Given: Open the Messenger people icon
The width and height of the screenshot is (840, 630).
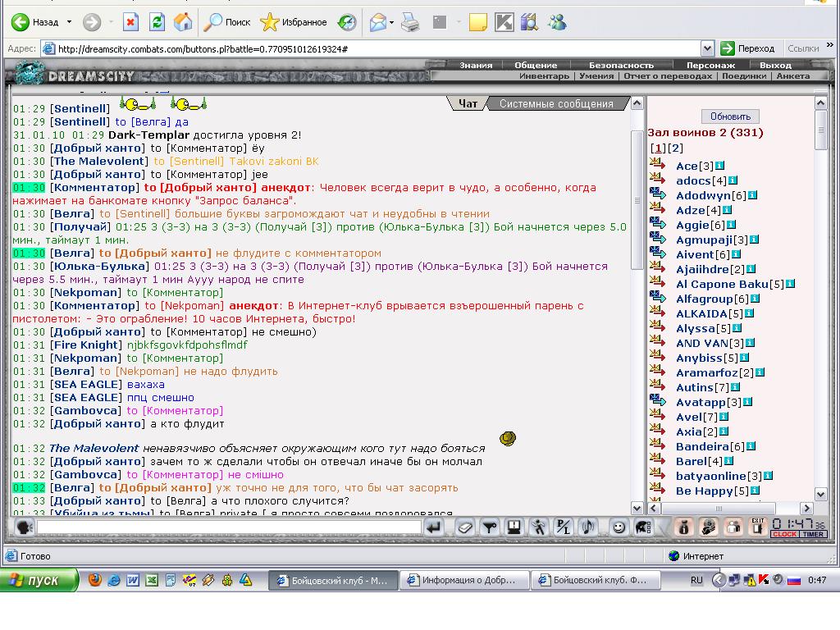Looking at the screenshot, I should (557, 22).
